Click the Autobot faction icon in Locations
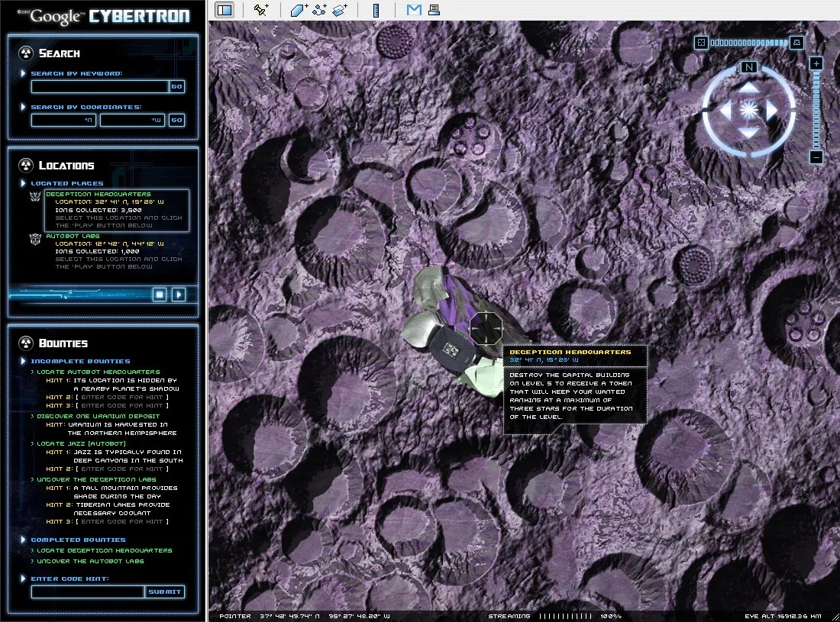 (x=35, y=239)
